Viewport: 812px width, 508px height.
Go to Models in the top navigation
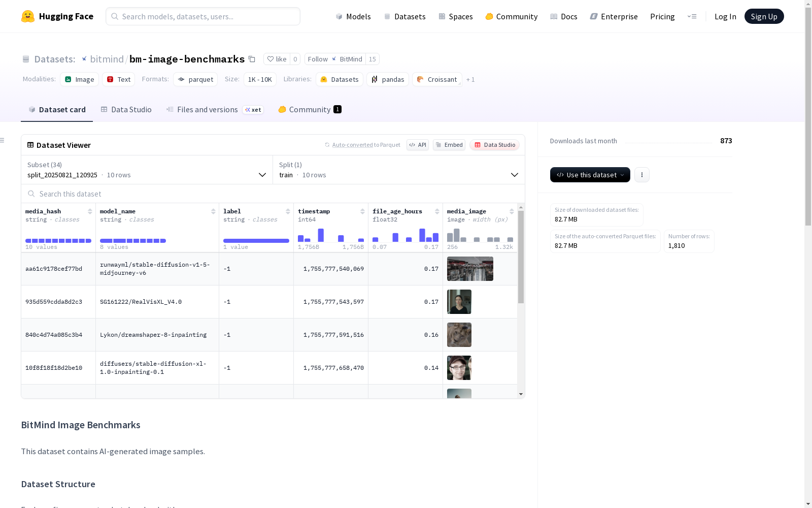click(x=353, y=16)
